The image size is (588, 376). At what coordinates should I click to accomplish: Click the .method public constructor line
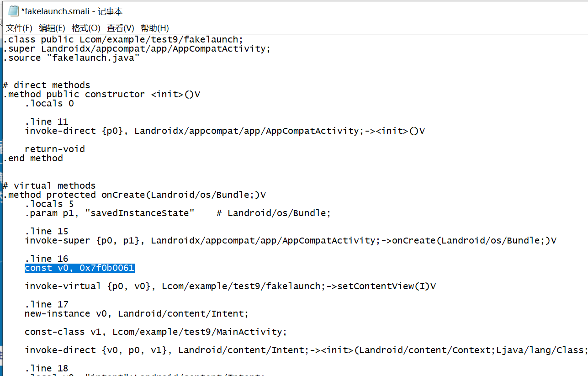pos(101,94)
